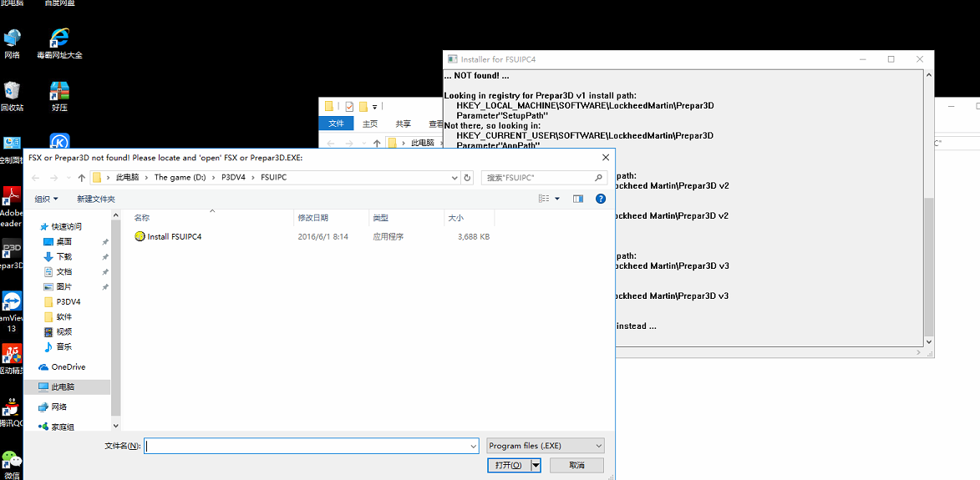The height and width of the screenshot is (480, 980).
Task: Refresh the FSUIPC folder listing
Action: coord(468,178)
